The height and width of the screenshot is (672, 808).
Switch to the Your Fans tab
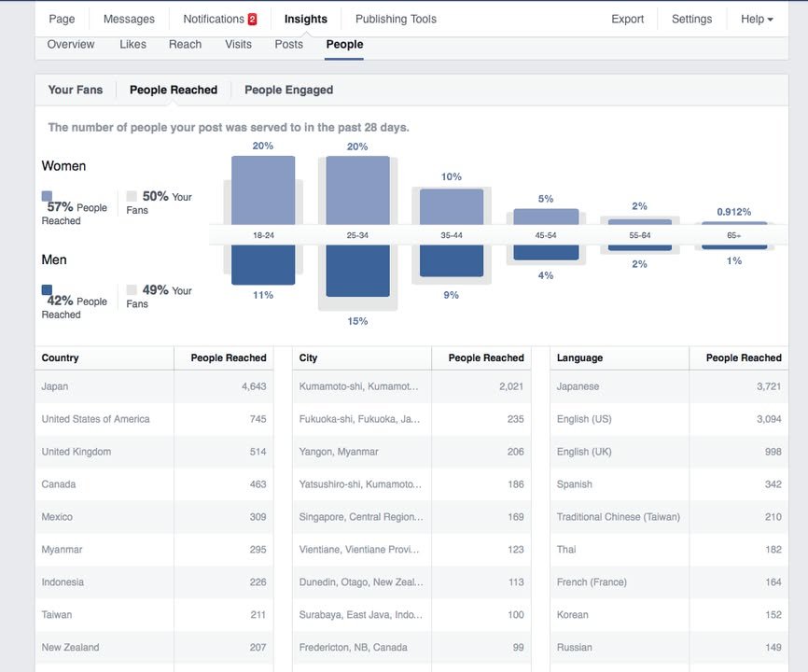click(x=76, y=91)
